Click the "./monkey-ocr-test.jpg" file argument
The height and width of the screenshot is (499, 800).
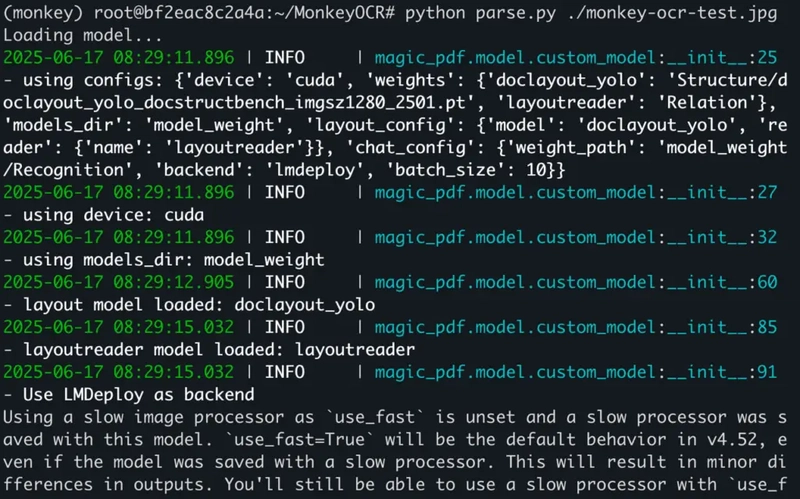[x=672, y=13]
